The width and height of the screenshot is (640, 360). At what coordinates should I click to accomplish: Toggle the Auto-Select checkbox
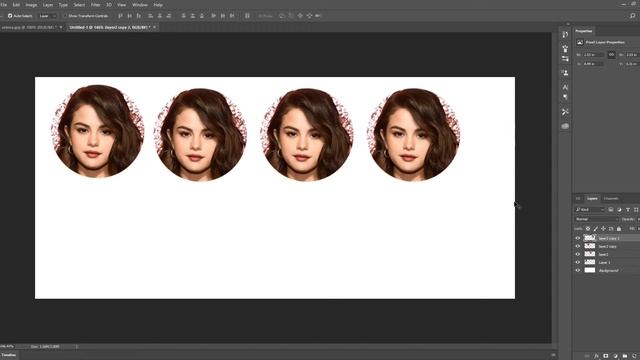click(x=10, y=16)
